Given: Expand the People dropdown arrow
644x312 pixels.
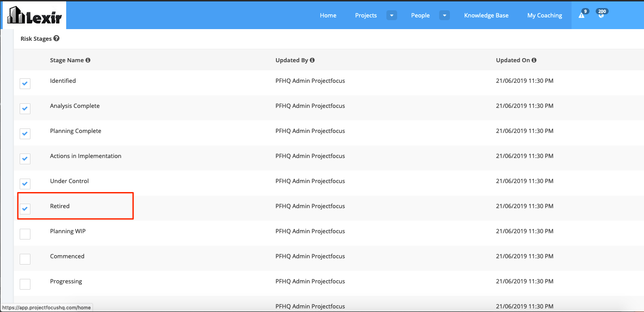Looking at the screenshot, I should [x=445, y=15].
